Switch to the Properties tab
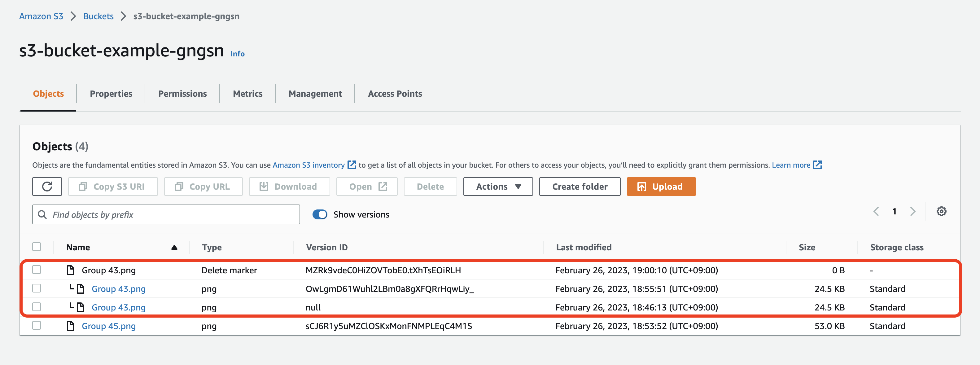The width and height of the screenshot is (980, 365). (111, 94)
